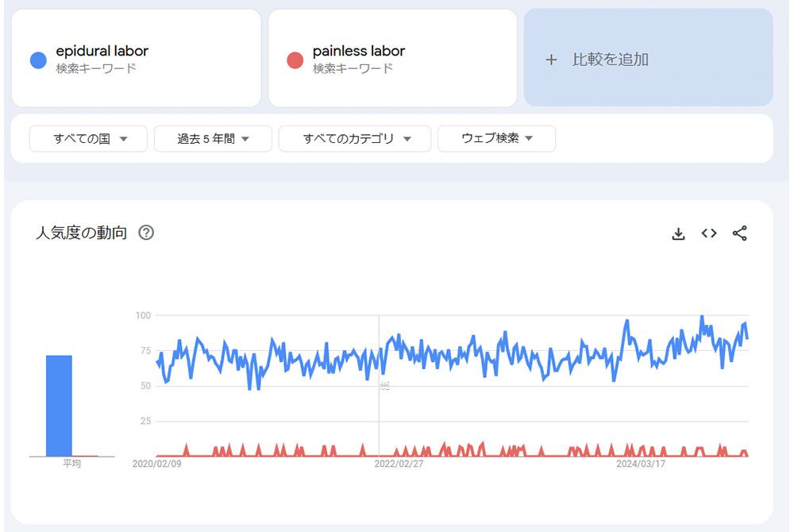This screenshot has width=794, height=532.
Task: Edit the epidural labor search term
Action: [102, 52]
